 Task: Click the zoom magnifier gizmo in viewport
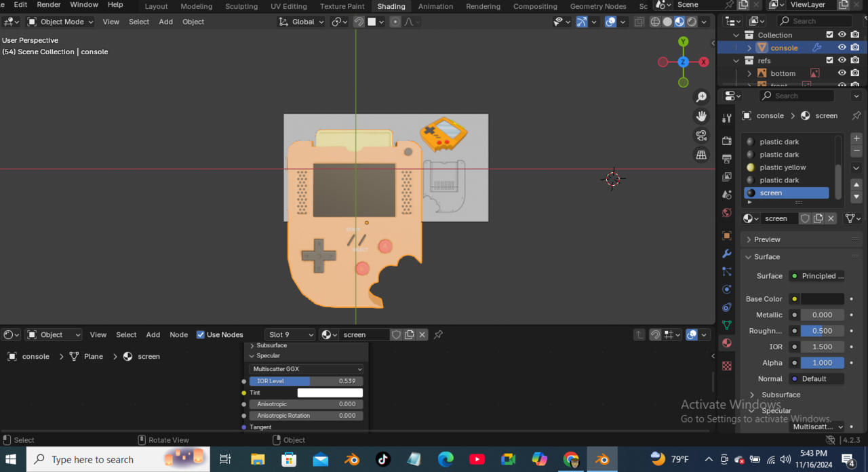pos(701,97)
